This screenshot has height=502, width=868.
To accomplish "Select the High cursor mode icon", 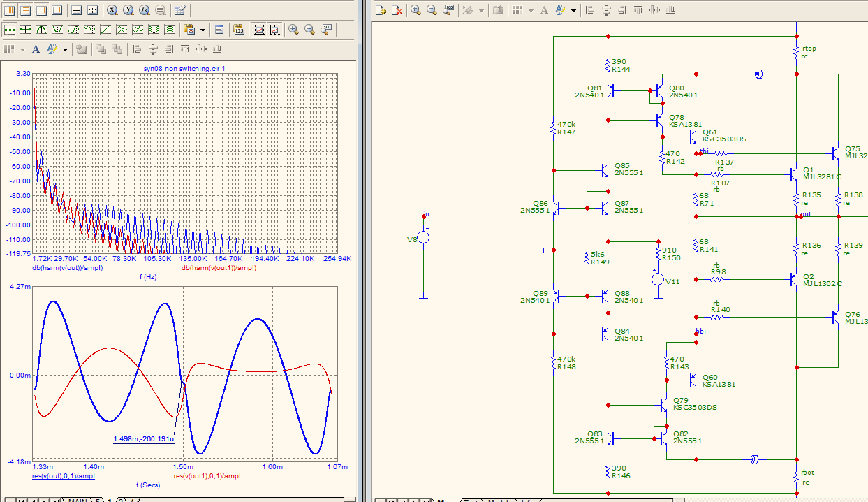I will [73, 30].
